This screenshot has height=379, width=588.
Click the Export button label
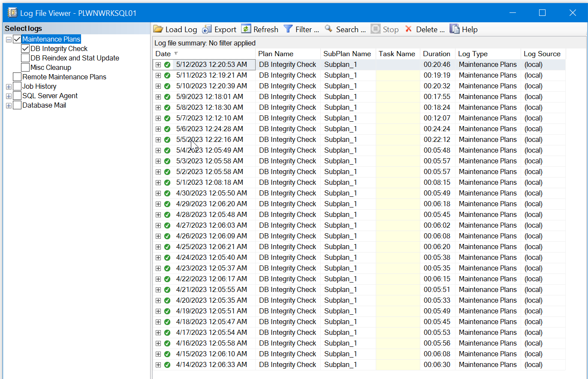pos(225,30)
